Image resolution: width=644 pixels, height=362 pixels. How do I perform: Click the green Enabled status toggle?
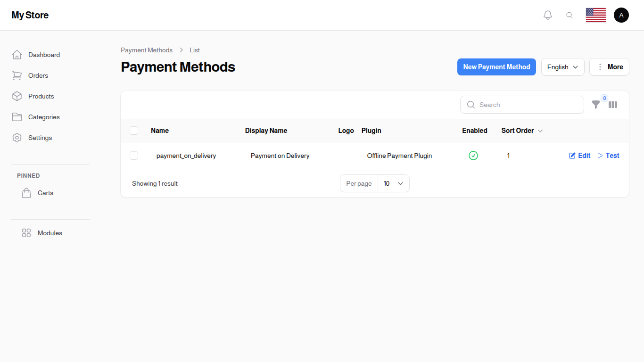pos(473,155)
